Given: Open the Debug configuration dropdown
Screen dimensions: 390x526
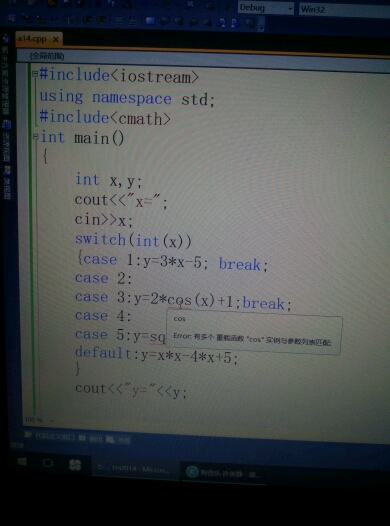Looking at the screenshot, I should pos(266,8).
